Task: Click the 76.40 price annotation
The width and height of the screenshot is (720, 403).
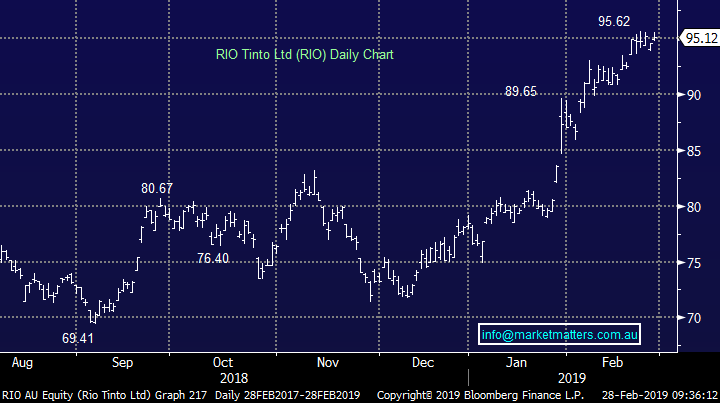Action: tap(213, 258)
